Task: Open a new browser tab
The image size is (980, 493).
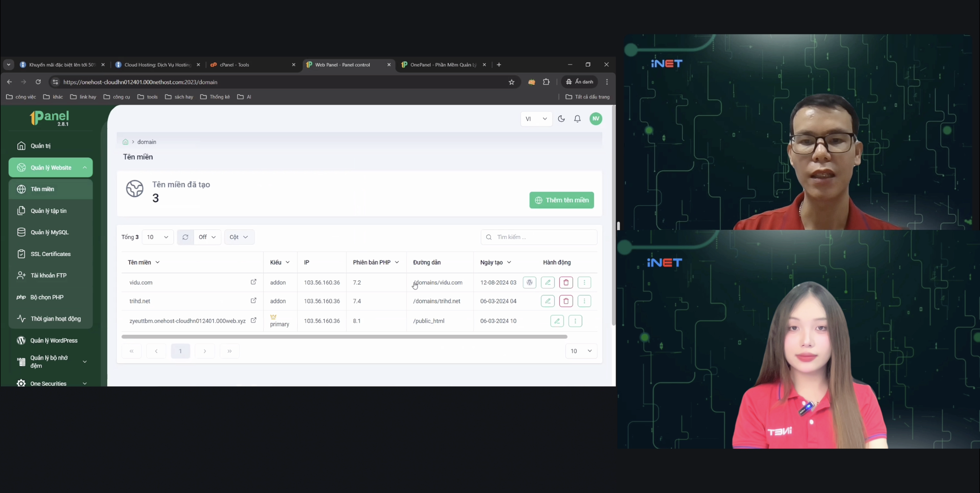Action: (x=499, y=65)
